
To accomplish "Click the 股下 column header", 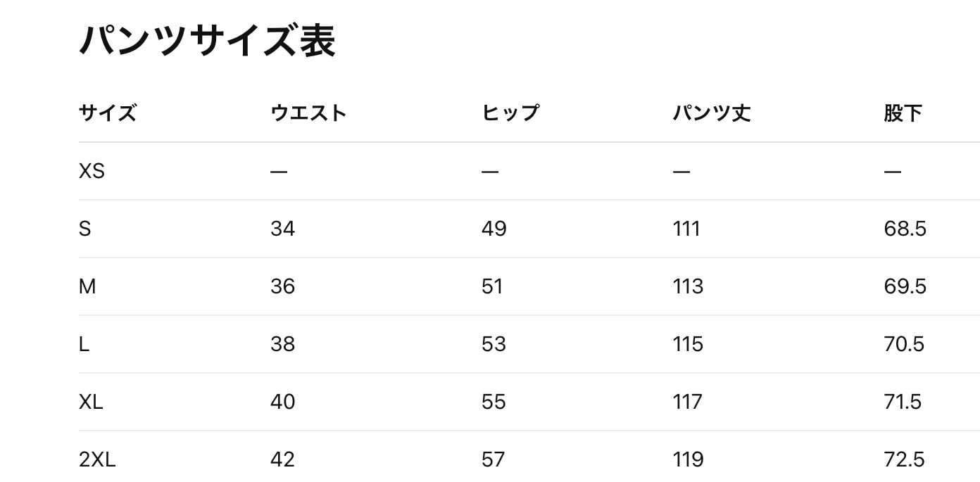I will coord(903,113).
